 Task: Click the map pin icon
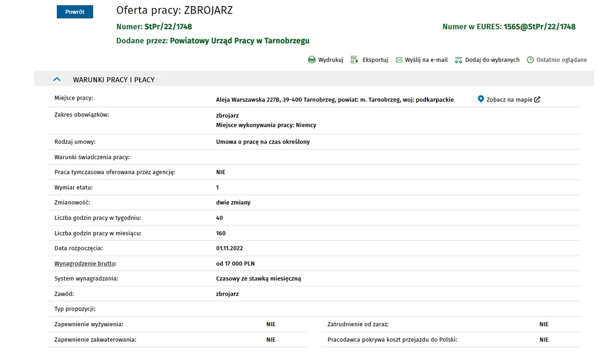(x=481, y=99)
